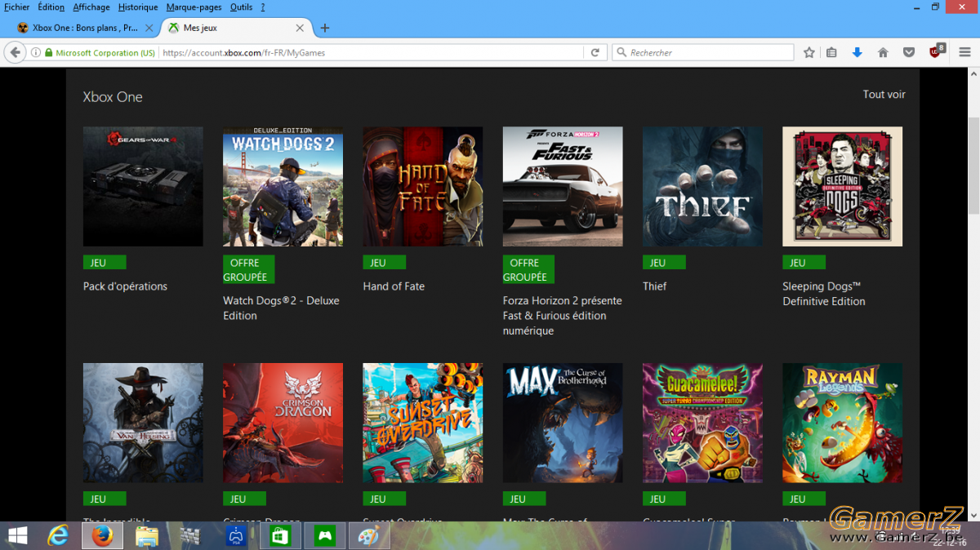Screen dimensions: 980x550
Task: Close the 'Mes jeux' tab
Action: (x=300, y=28)
